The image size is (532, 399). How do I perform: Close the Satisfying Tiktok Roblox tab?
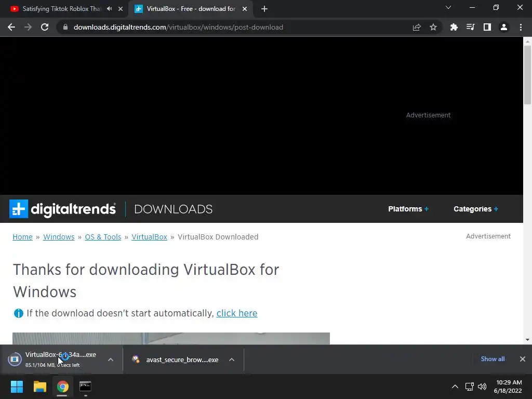121,9
